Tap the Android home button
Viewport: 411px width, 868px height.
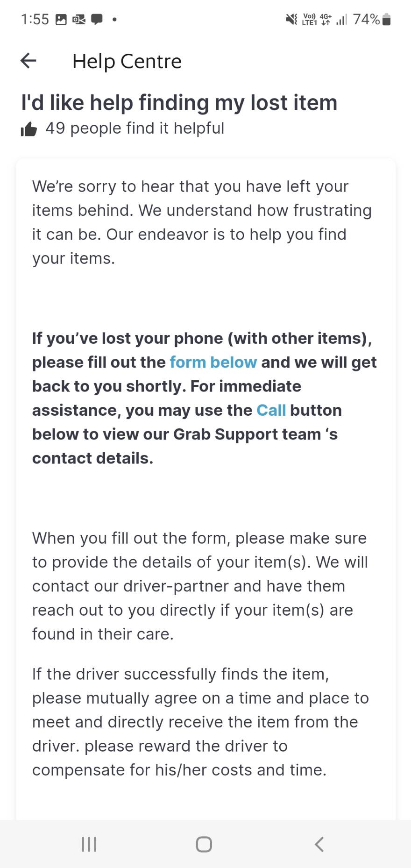[x=204, y=844]
